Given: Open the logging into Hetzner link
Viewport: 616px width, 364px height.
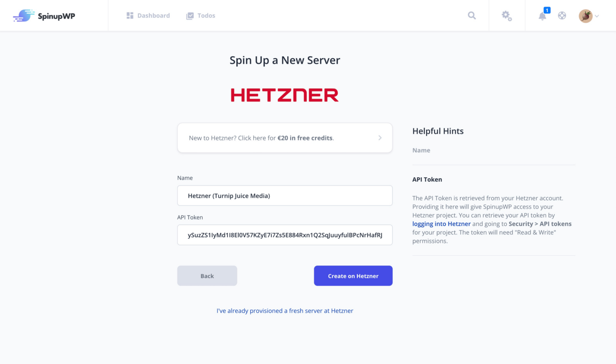Looking at the screenshot, I should 441,224.
